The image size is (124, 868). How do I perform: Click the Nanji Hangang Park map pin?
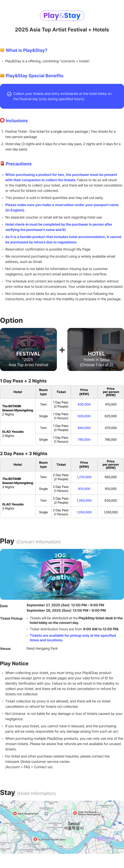point(15,813)
